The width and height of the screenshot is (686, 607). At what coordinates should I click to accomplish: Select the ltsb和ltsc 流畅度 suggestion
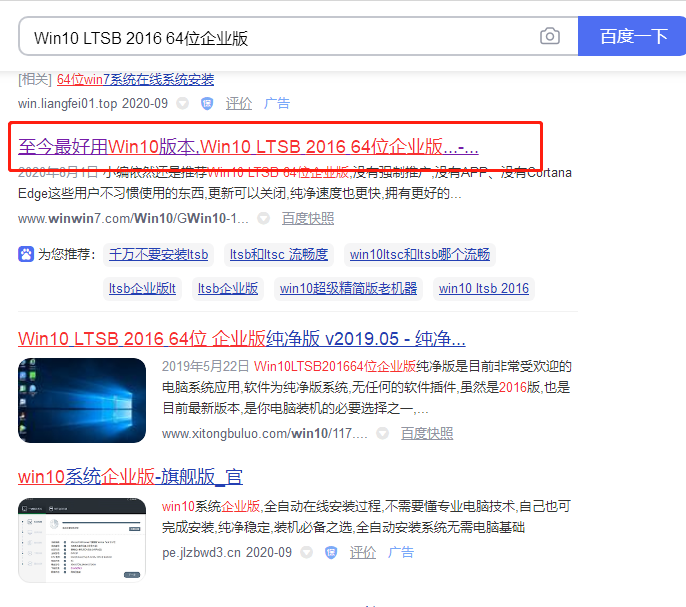click(x=278, y=254)
